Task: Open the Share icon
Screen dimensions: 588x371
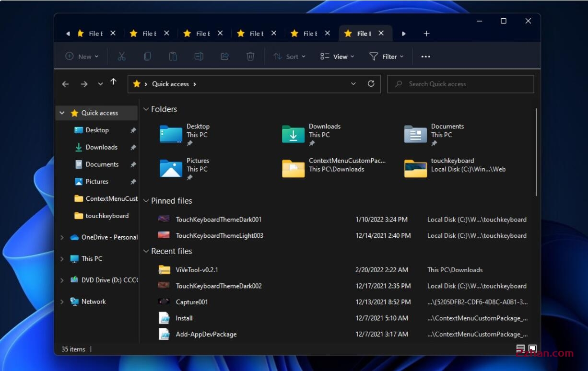Action: [224, 56]
